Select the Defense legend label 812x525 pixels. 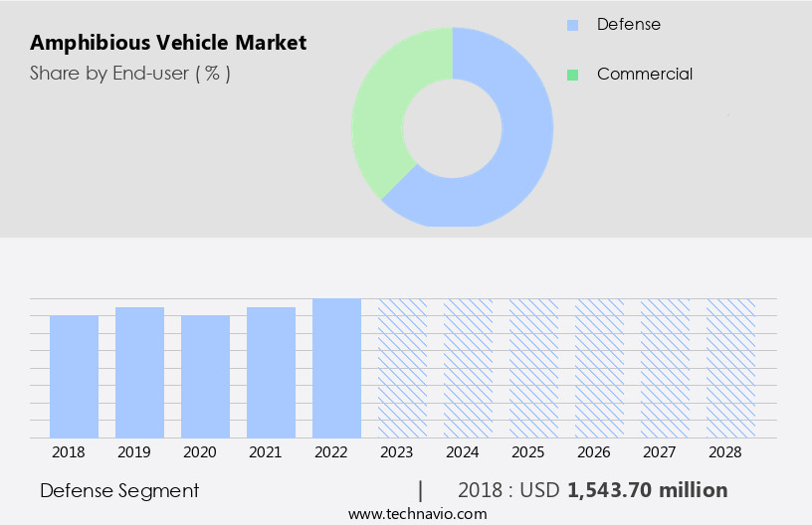628,25
